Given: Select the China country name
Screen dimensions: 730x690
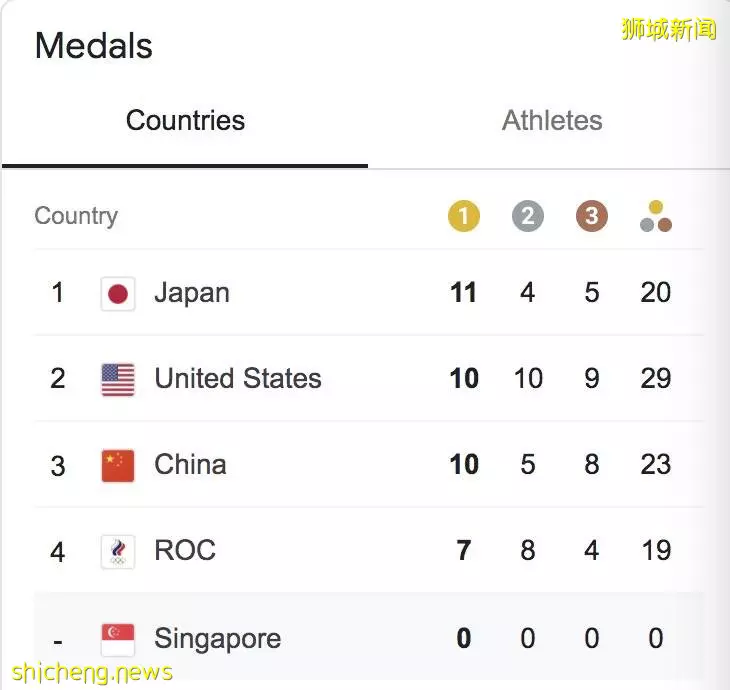Looking at the screenshot, I should click(190, 465).
